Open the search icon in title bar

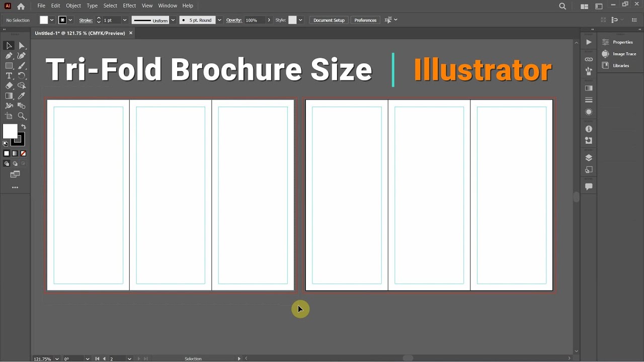[x=562, y=6]
